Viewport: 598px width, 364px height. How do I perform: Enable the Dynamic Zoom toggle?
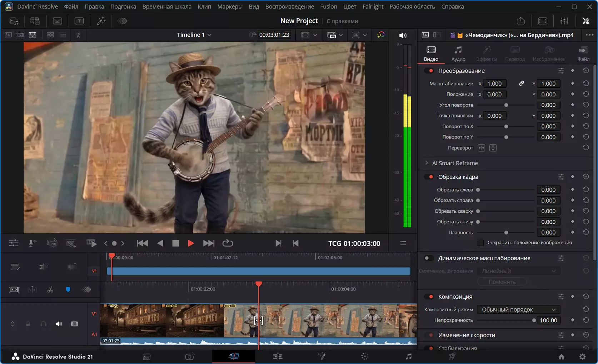point(429,258)
